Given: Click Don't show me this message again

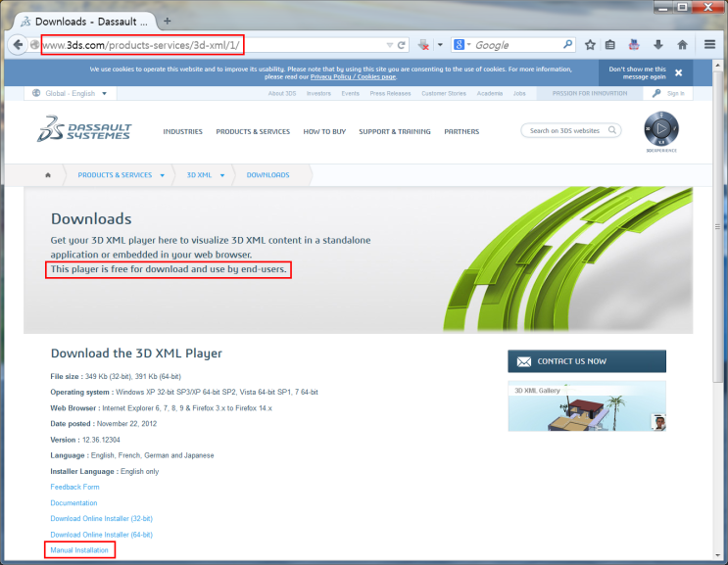Looking at the screenshot, I should coord(637,72).
